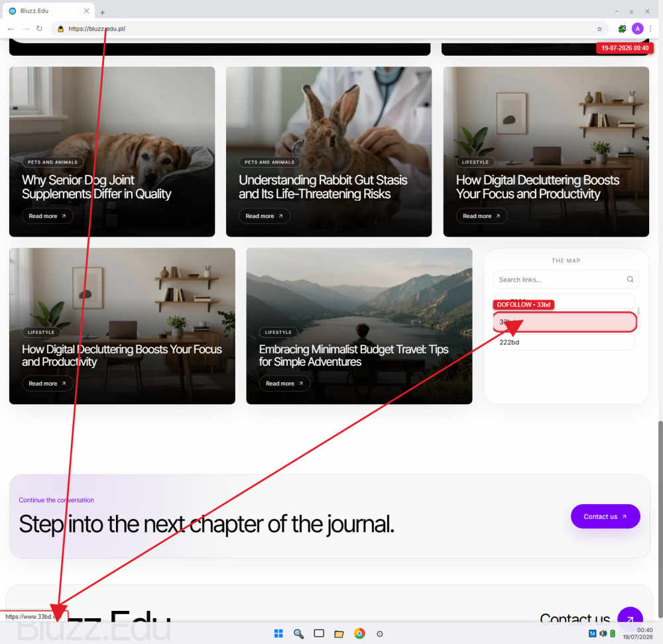Click The Map list scrollbar
Image resolution: width=663 pixels, height=644 pixels.
coord(638,311)
